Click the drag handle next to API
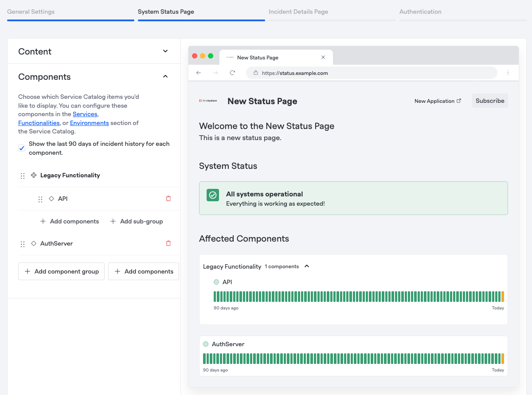The width and height of the screenshot is (532, 395). pyautogui.click(x=40, y=199)
